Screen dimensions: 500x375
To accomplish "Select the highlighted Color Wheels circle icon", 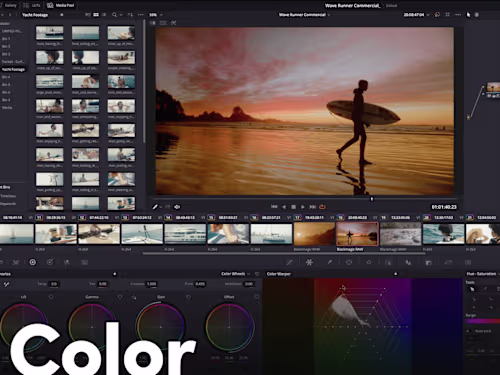I will [33, 262].
